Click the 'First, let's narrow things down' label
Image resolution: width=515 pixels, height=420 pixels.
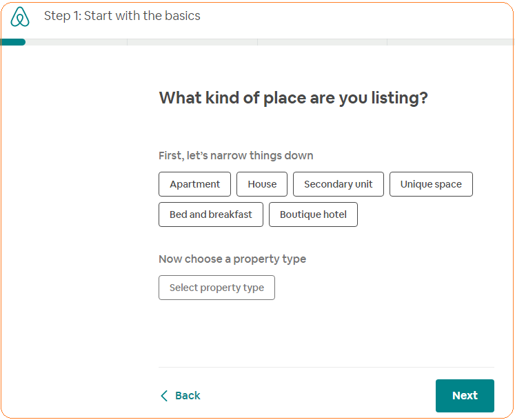pos(236,156)
